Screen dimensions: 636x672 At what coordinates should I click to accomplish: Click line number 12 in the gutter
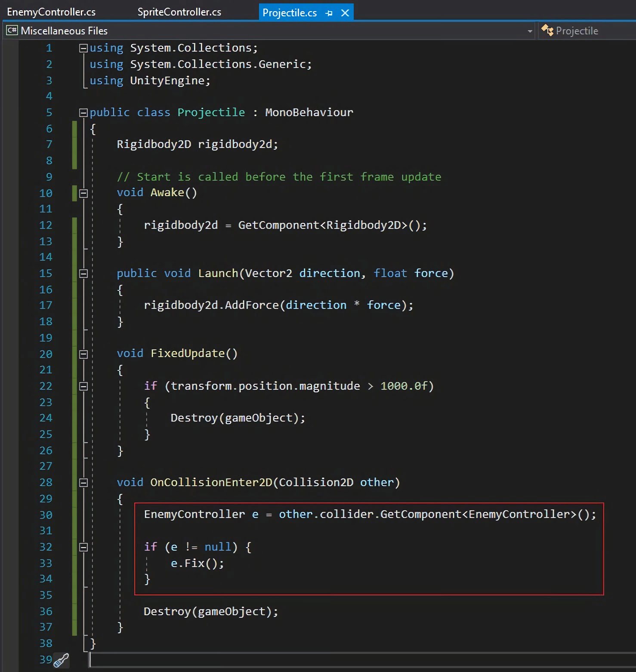(46, 225)
